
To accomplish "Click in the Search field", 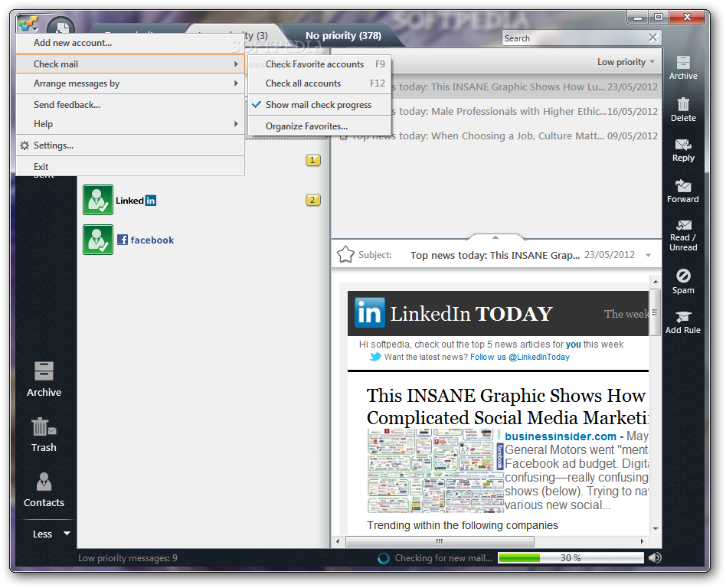I will [574, 38].
